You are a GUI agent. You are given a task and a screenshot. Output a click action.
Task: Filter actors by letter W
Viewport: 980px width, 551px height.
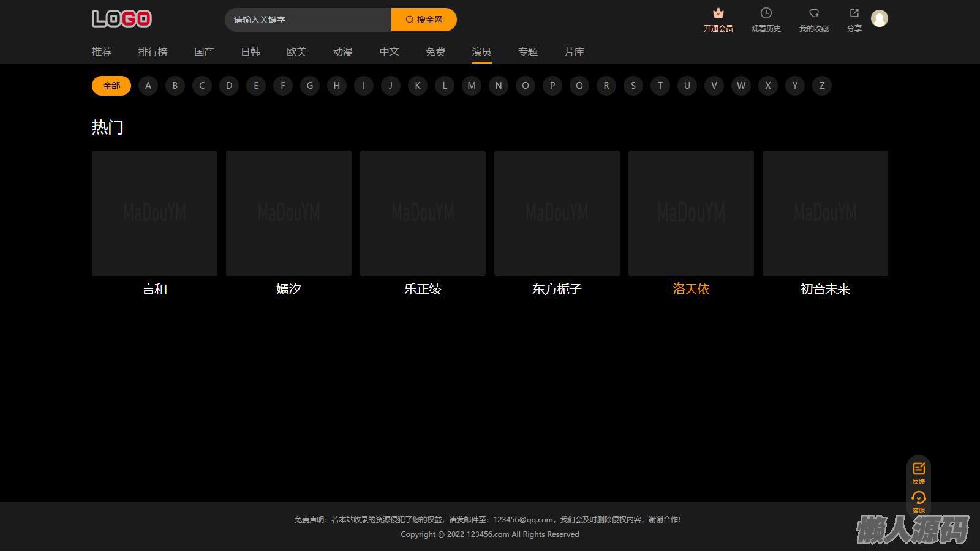click(741, 86)
